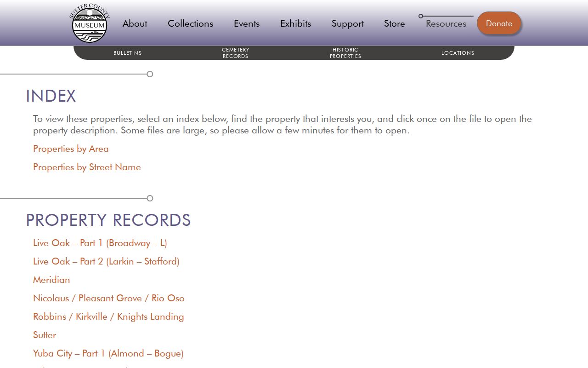Screen dimensions: 588x368
Task: Click the Sutter County Museum logo
Action: pos(90,23)
